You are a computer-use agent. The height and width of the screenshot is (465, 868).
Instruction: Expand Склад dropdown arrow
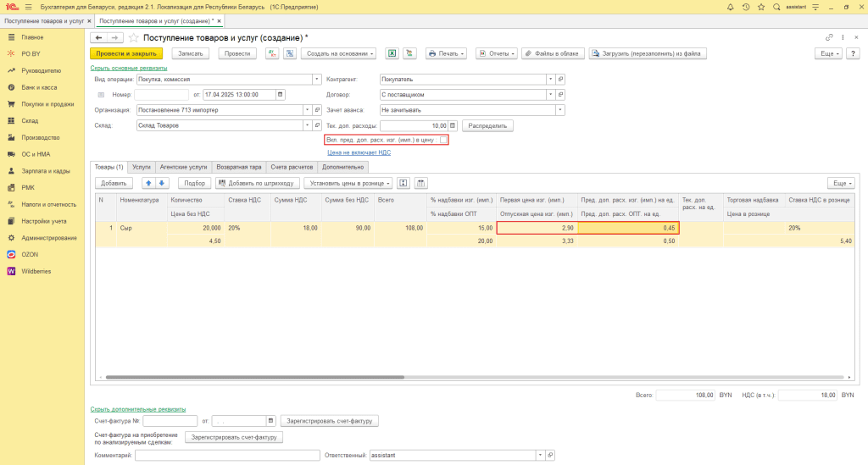[307, 125]
